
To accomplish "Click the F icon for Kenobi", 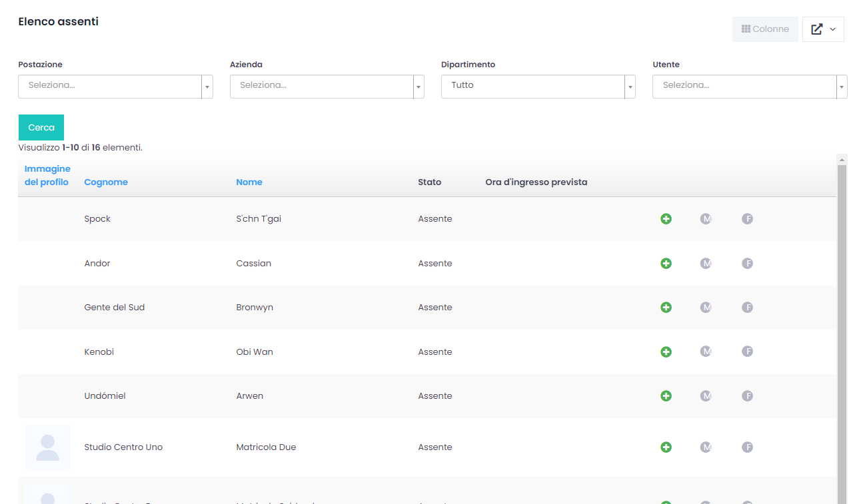I will (x=747, y=352).
